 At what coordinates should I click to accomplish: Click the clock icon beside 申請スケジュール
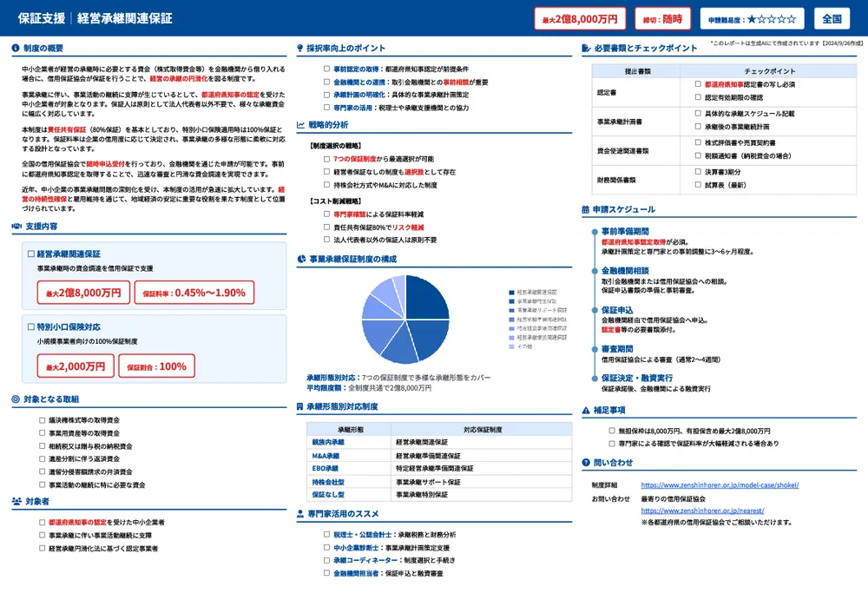pyautogui.click(x=585, y=209)
